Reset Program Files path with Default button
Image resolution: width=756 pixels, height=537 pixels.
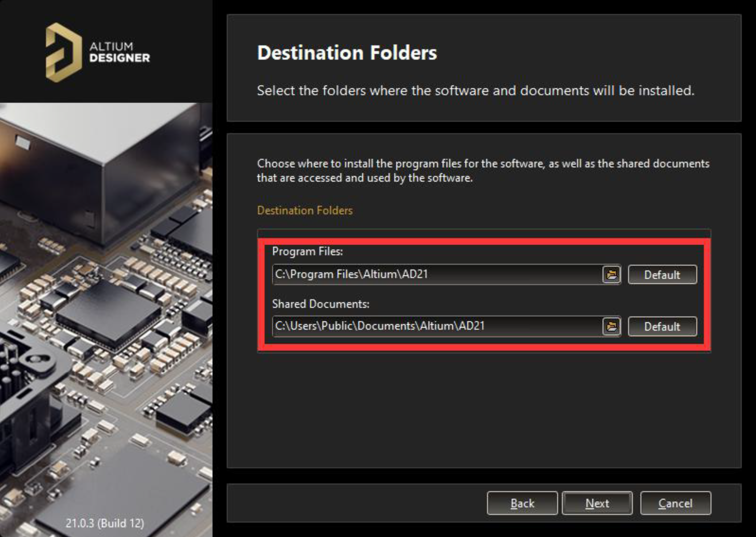[x=662, y=275]
